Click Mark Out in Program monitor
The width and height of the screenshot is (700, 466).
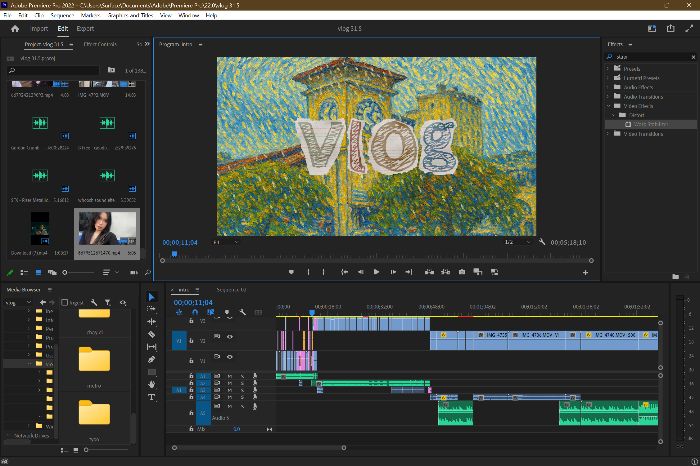(324, 272)
